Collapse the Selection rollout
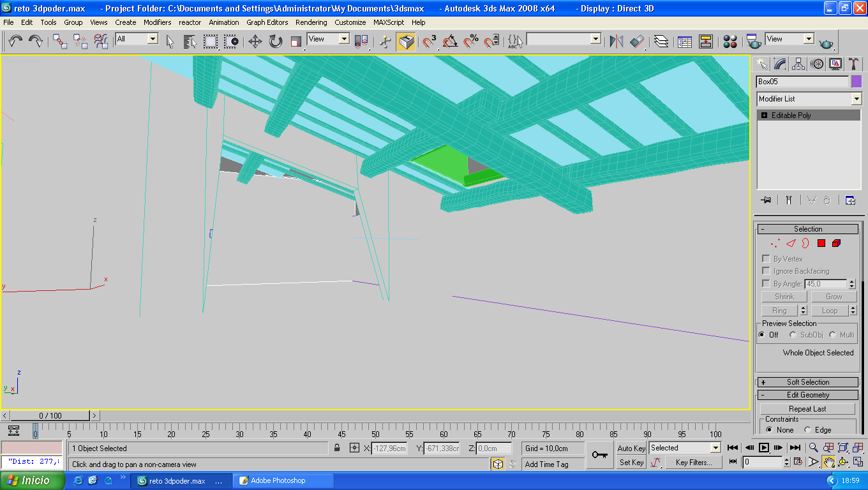The width and height of the screenshot is (868, 490). (807, 229)
